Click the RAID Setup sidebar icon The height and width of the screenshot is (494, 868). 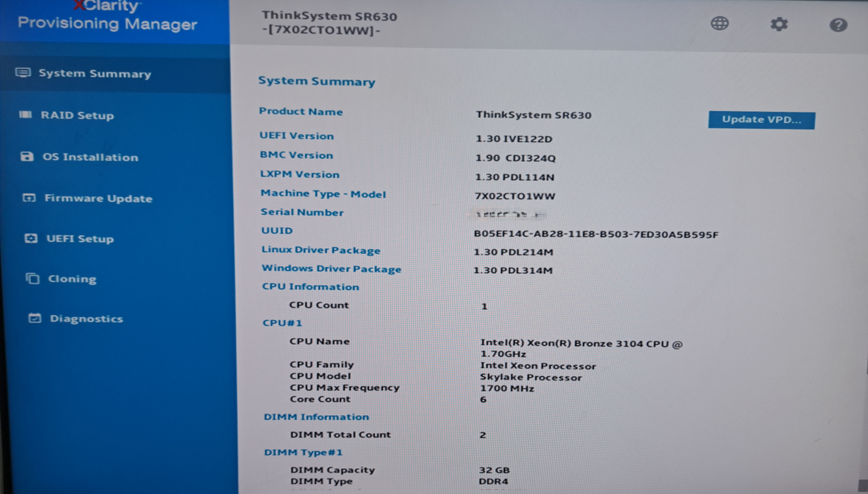pyautogui.click(x=25, y=114)
